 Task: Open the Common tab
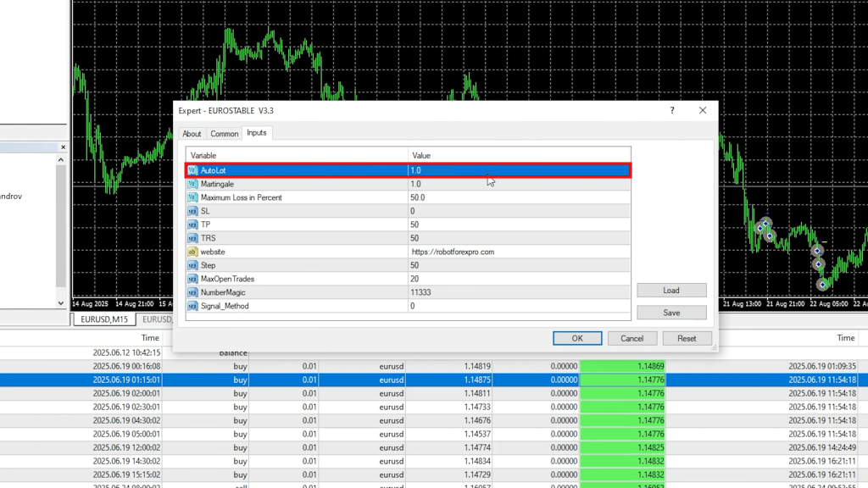[225, 134]
